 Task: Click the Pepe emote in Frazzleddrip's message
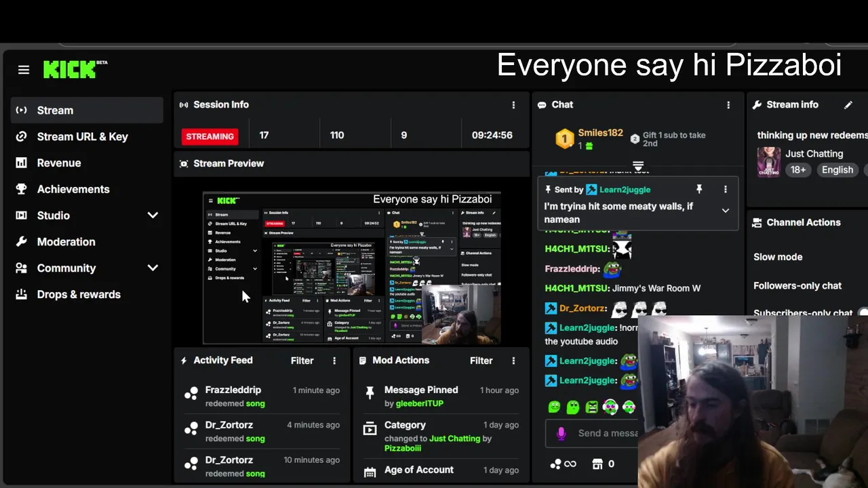coord(612,269)
